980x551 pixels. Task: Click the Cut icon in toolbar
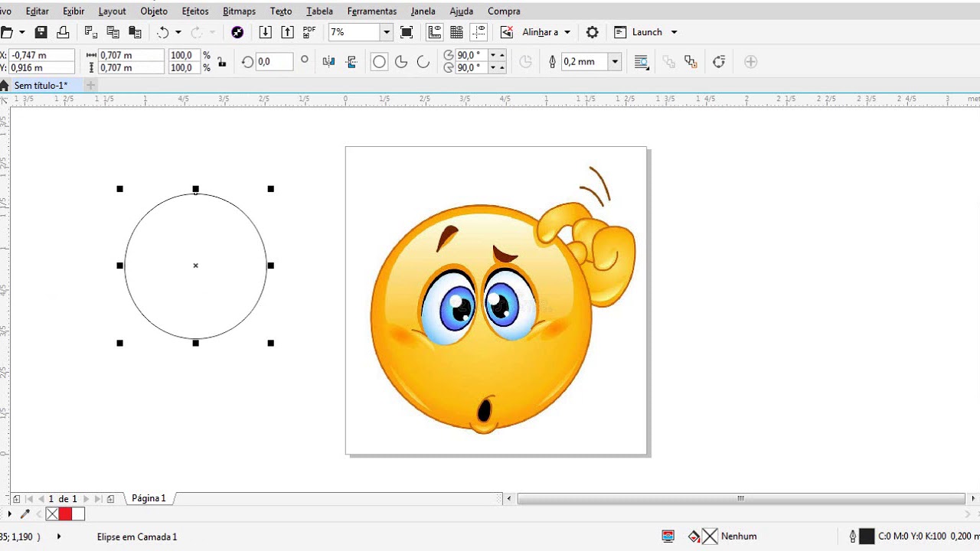(90, 32)
